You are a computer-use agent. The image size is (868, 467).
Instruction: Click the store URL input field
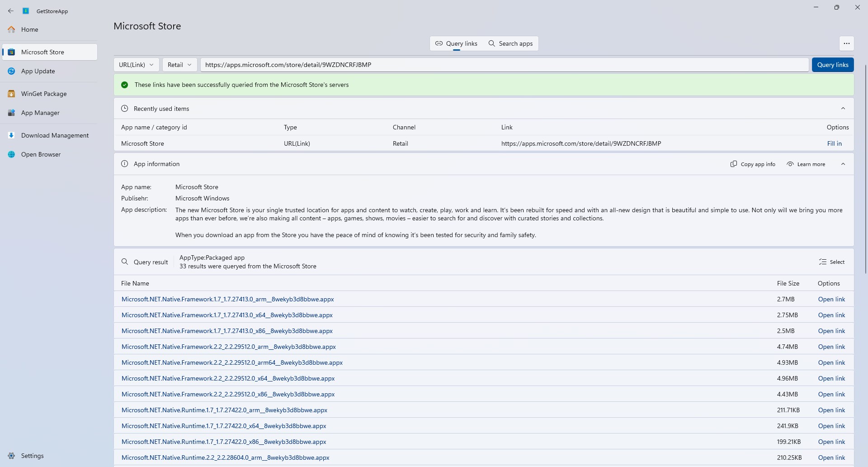[505, 65]
